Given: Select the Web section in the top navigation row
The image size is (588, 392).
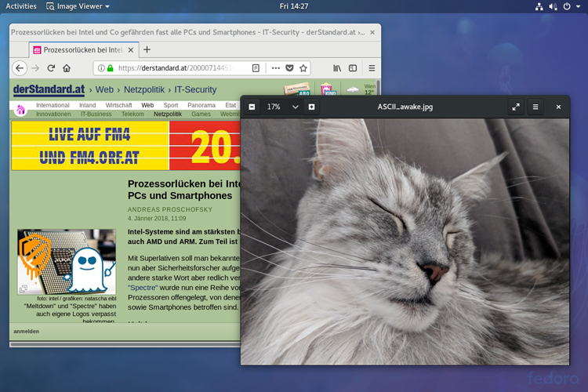Looking at the screenshot, I should [x=147, y=105].
